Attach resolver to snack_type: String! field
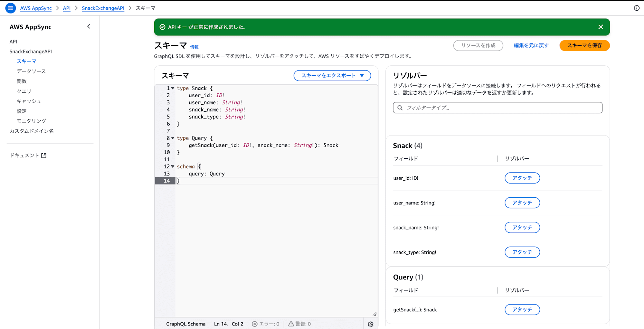This screenshot has width=644, height=329. pyautogui.click(x=522, y=252)
